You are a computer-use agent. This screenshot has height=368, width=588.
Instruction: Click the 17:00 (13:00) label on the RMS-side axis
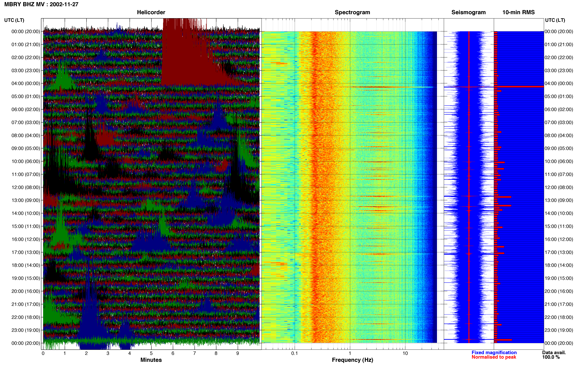(559, 252)
